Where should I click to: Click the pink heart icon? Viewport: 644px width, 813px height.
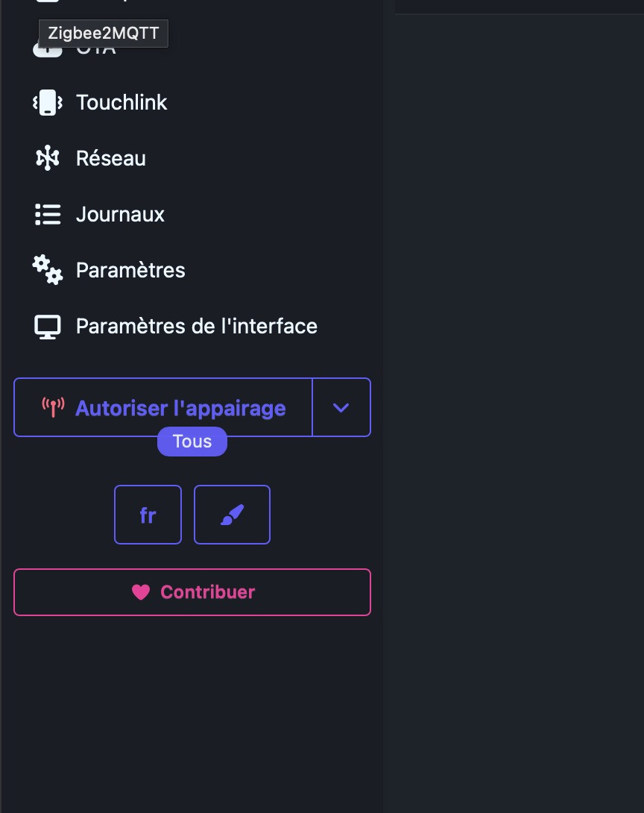click(x=141, y=592)
